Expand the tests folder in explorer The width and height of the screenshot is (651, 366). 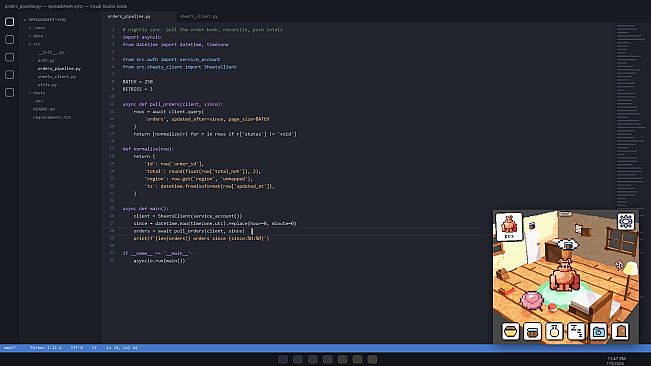[x=37, y=93]
